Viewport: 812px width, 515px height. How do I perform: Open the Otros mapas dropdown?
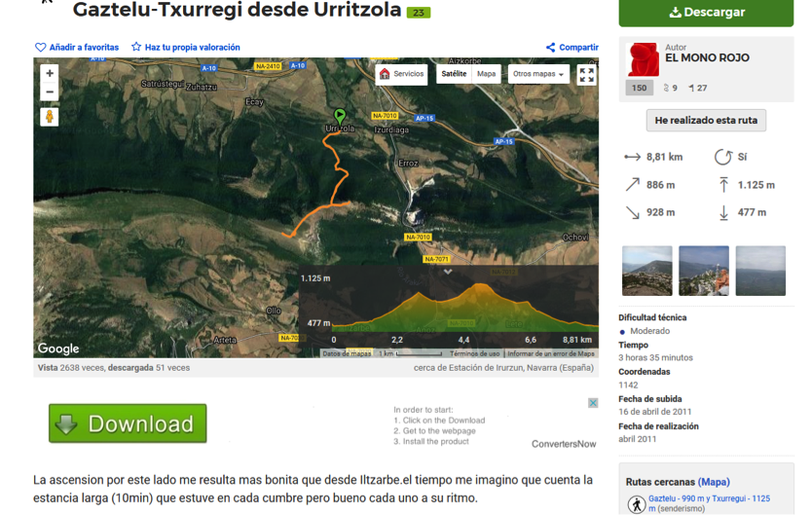tap(538, 74)
